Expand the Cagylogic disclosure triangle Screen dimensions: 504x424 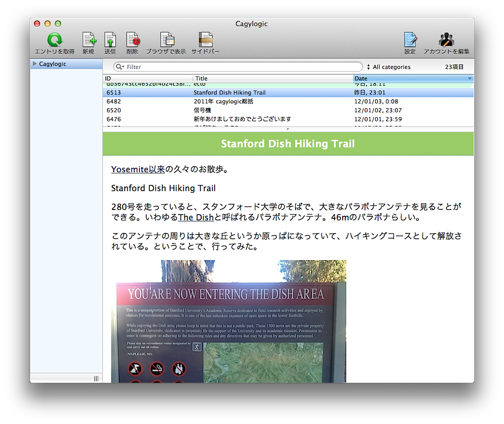click(x=35, y=64)
